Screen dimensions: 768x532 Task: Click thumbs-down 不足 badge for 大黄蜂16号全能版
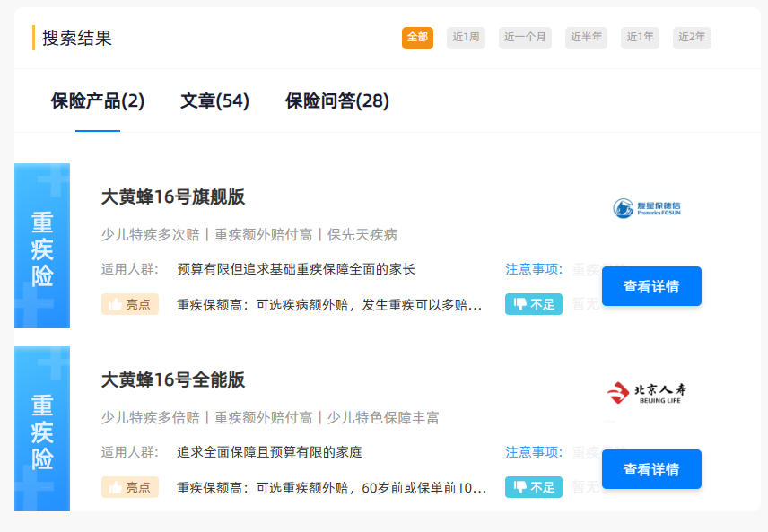coord(533,487)
